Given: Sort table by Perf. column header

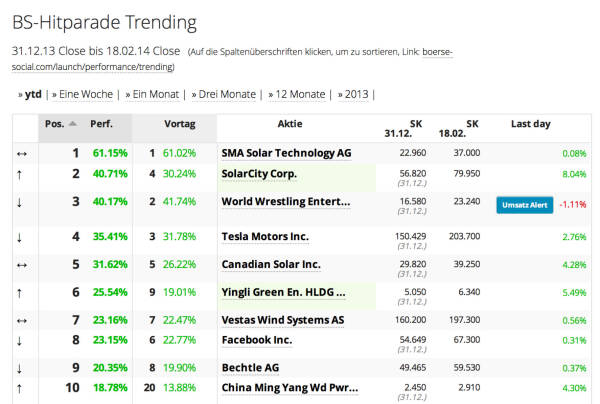Looking at the screenshot, I should [101, 124].
